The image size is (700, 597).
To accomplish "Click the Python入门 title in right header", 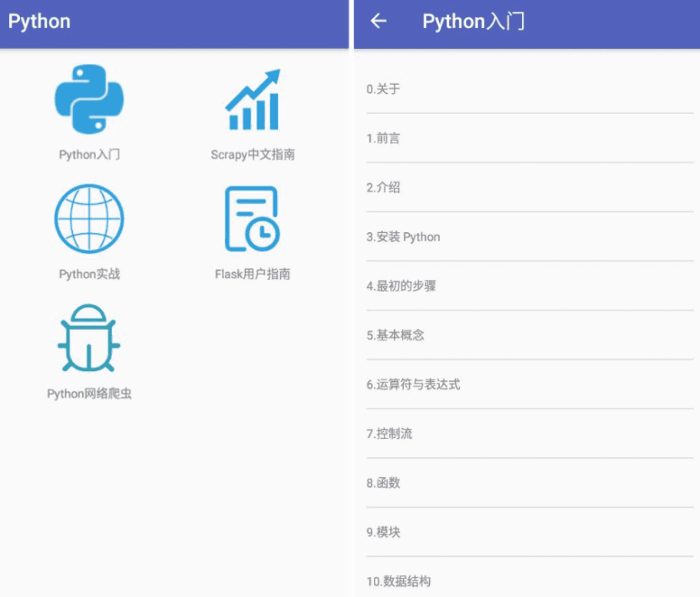I will tap(473, 22).
